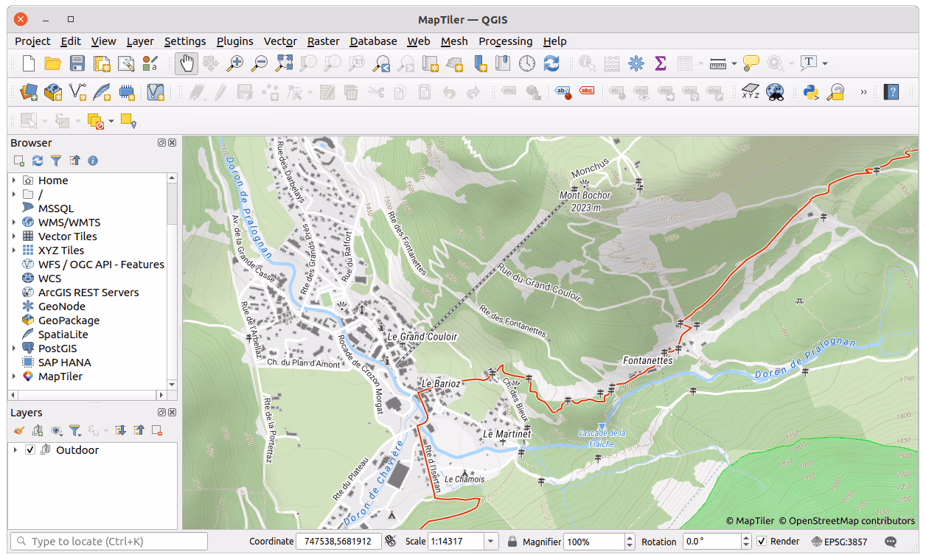
Task: Increase Magnifier value with up arrow
Action: tap(630, 538)
